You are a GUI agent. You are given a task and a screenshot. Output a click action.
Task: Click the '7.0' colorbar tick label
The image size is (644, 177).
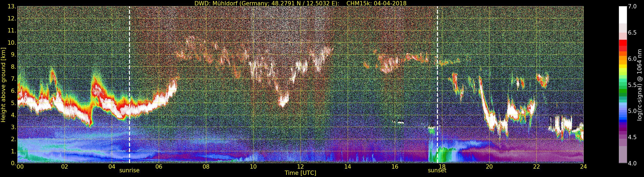point(632,6)
